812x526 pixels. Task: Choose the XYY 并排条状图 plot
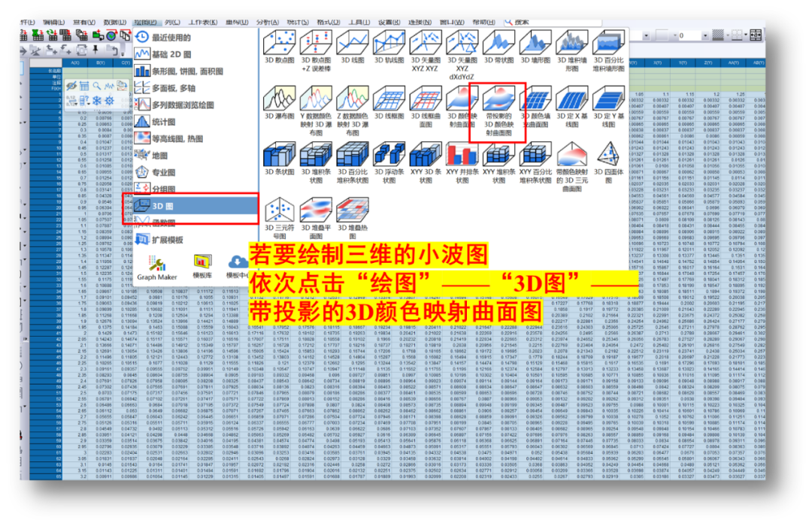pyautogui.click(x=462, y=162)
